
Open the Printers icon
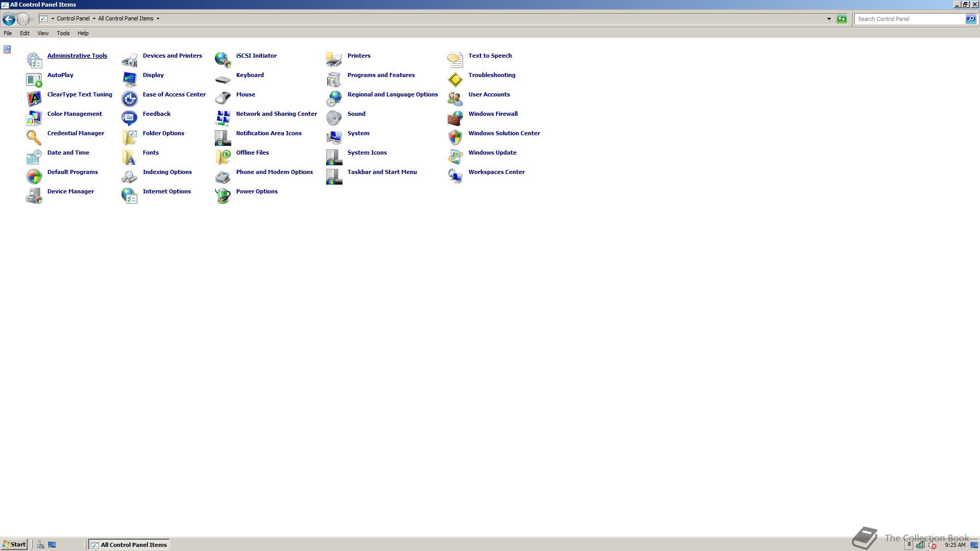pyautogui.click(x=334, y=60)
